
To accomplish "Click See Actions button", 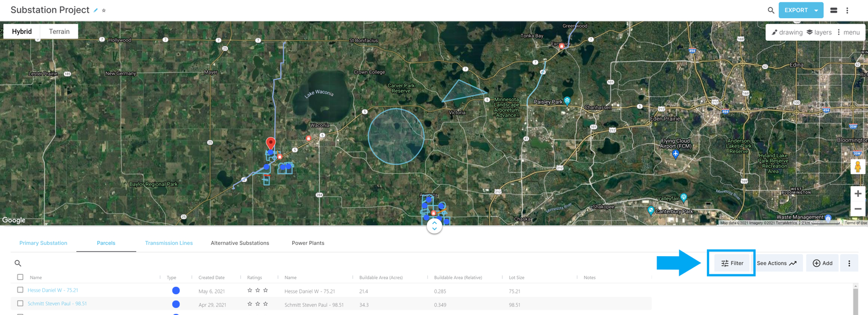I will (777, 263).
